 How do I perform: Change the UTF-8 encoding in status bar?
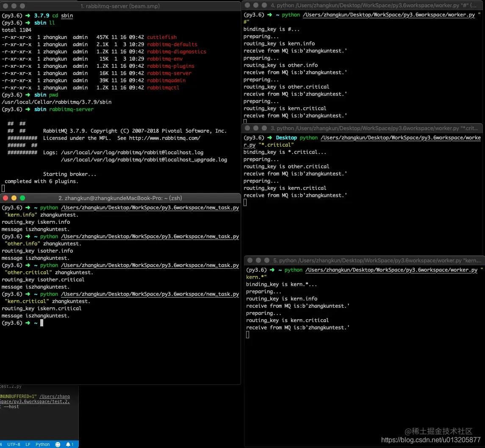coord(14,444)
